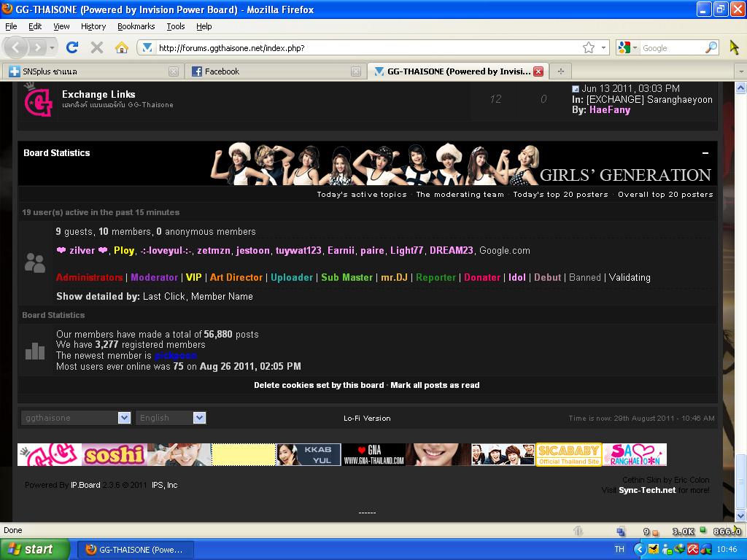Click the page scrollbar up arrow

[x=740, y=87]
